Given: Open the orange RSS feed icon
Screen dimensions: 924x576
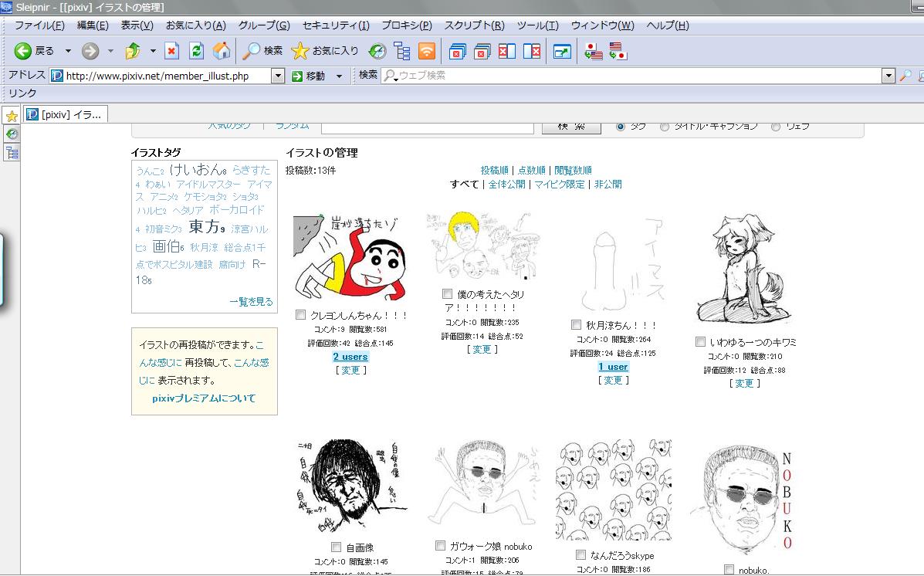Looking at the screenshot, I should pyautogui.click(x=427, y=51).
